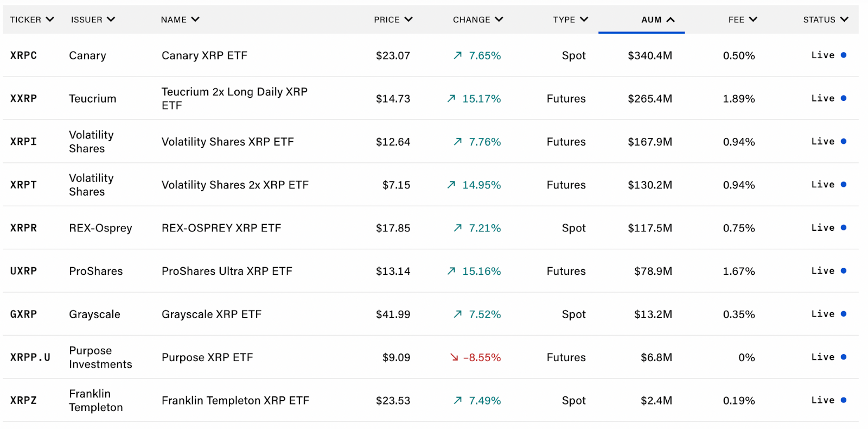868x429 pixels.
Task: Sort by the STATUS column header
Action: (825, 20)
